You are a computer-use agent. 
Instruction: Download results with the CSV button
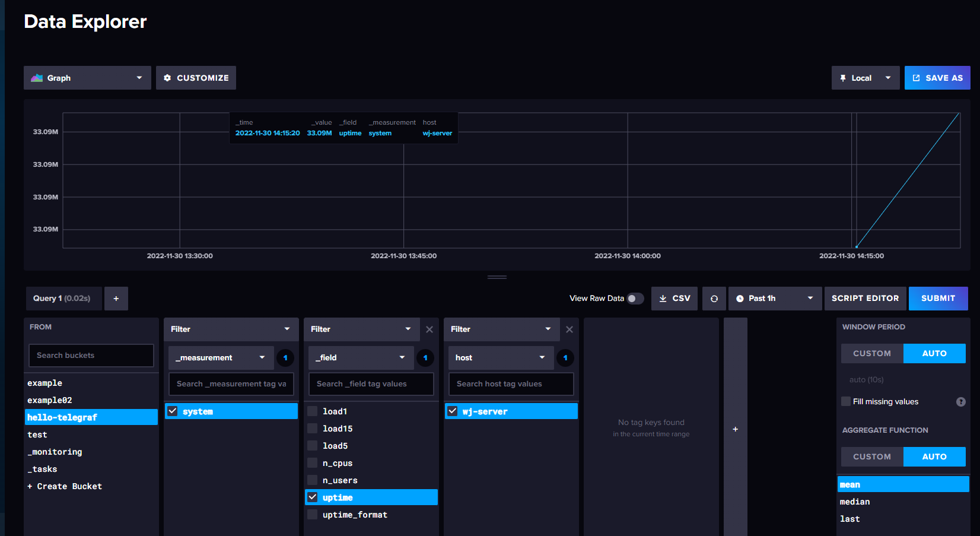click(674, 299)
